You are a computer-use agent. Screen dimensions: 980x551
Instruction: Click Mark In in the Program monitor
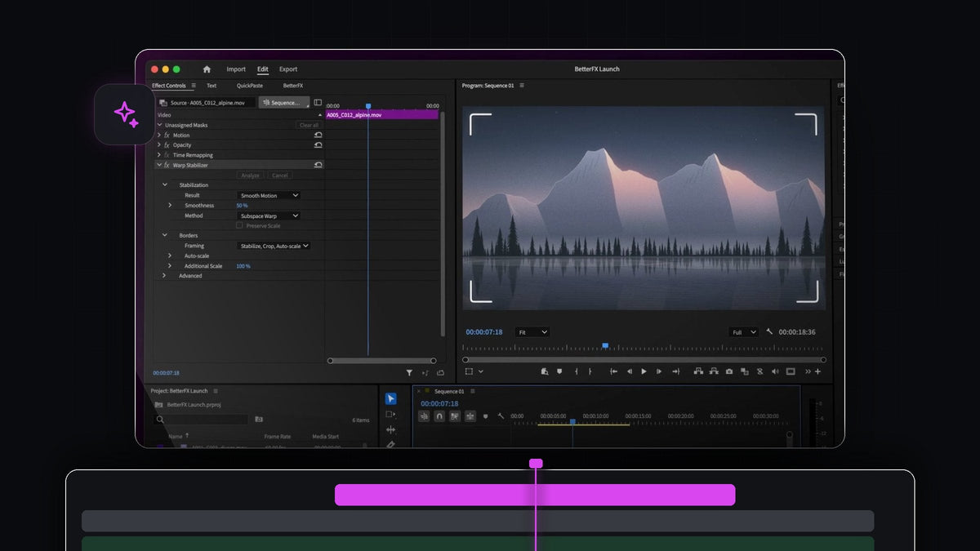tap(577, 371)
